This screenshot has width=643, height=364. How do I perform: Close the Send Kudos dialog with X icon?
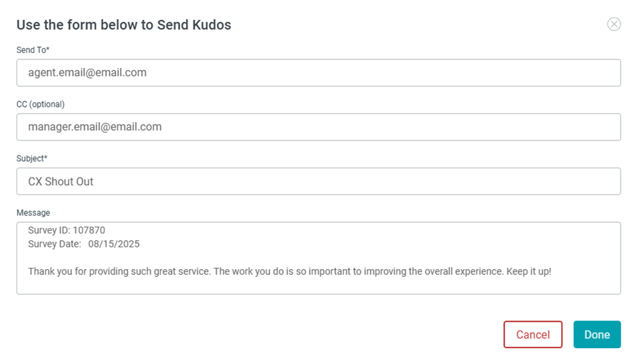(x=613, y=24)
